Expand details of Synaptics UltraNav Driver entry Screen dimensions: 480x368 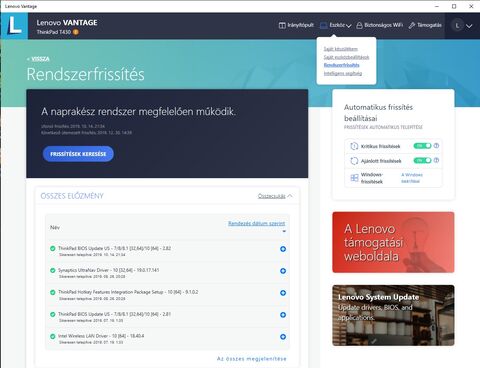coord(283,271)
